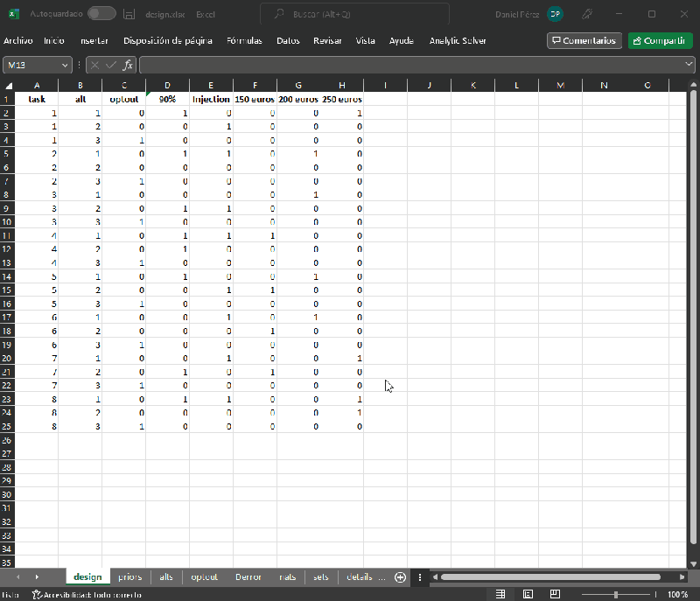Click the Compartir button
This screenshot has height=601, width=700.
660,40
